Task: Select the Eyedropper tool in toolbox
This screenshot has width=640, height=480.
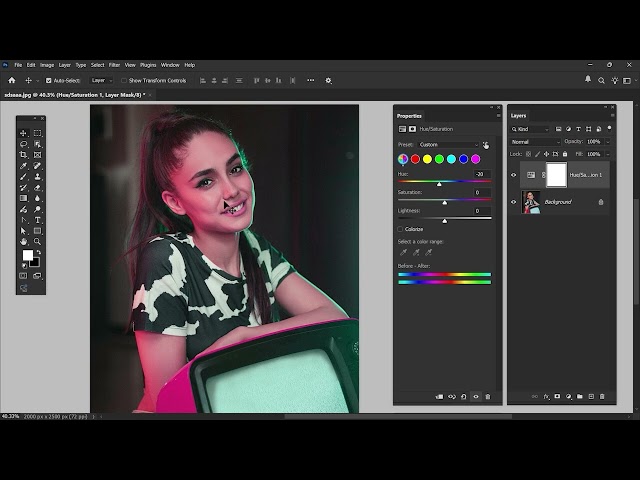Action: click(23, 166)
